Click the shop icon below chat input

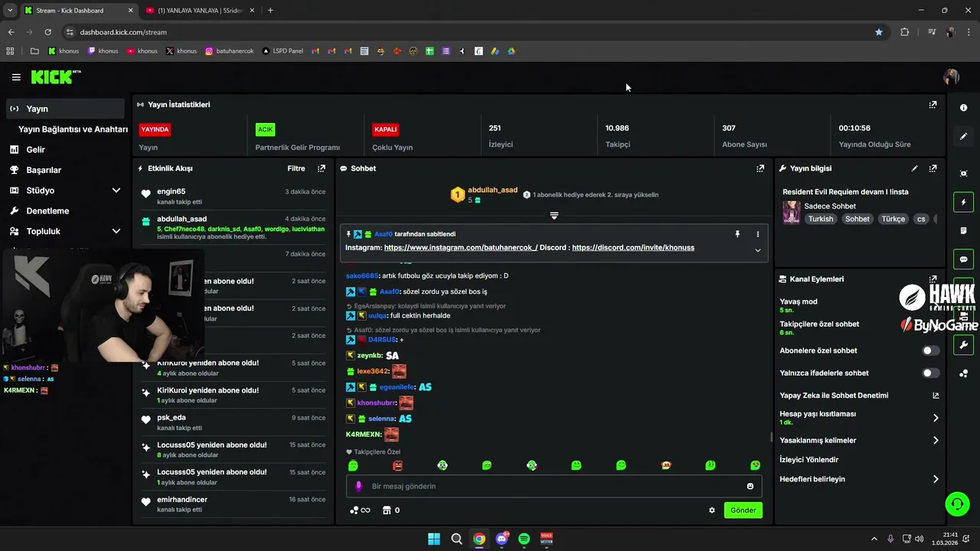[387, 510]
